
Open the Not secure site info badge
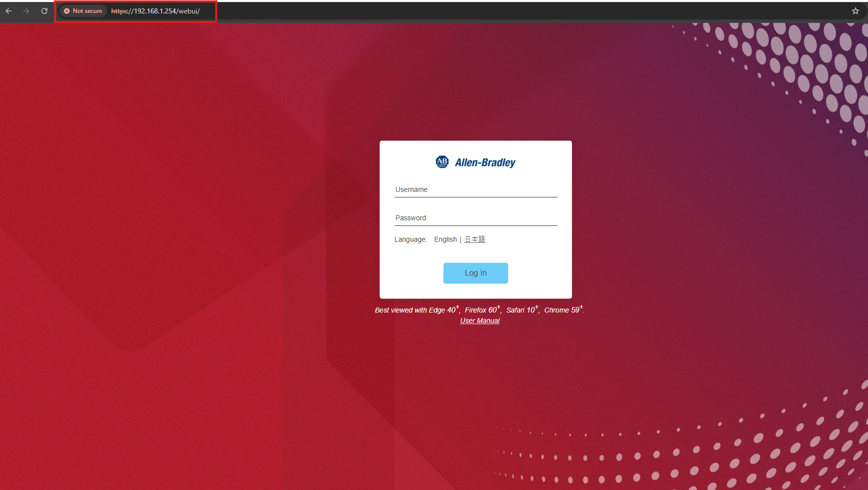(83, 11)
